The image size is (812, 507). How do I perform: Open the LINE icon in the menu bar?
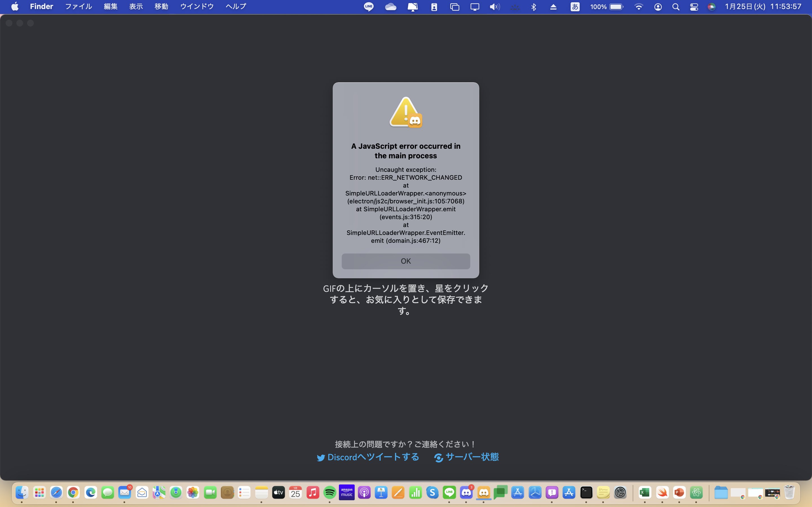(369, 6)
